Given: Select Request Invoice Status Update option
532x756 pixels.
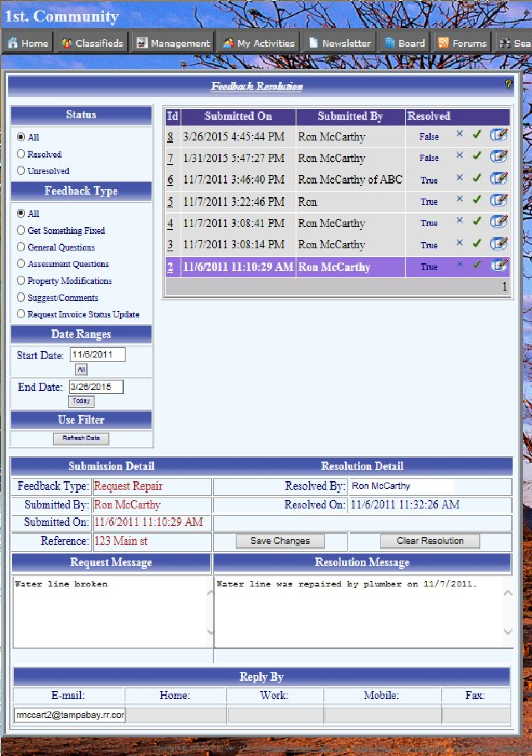Looking at the screenshot, I should coord(21,314).
